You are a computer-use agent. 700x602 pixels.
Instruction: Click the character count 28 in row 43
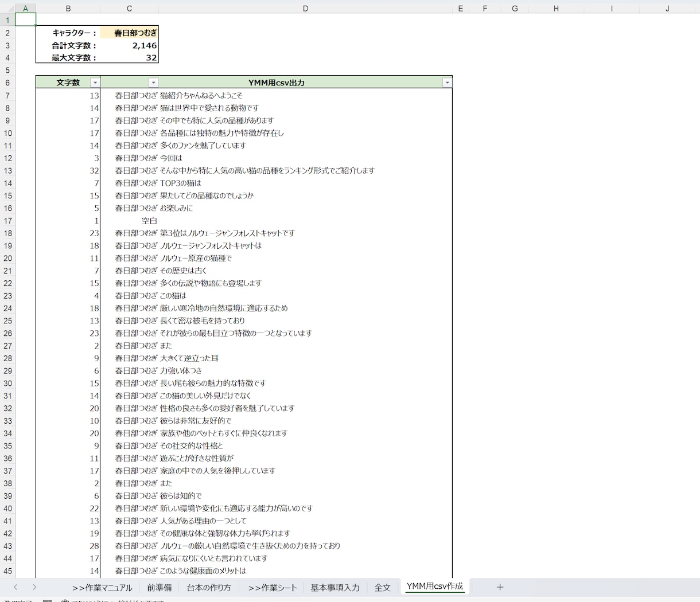[94, 546]
